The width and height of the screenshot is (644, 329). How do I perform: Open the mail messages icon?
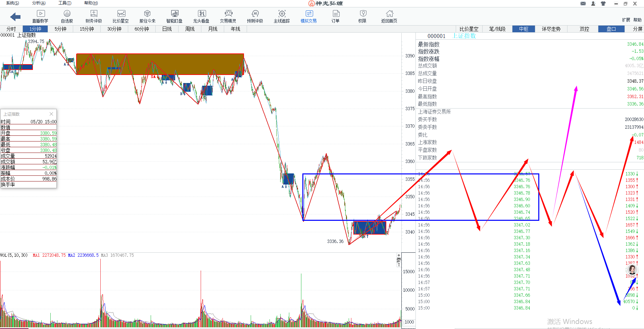tap(583, 4)
